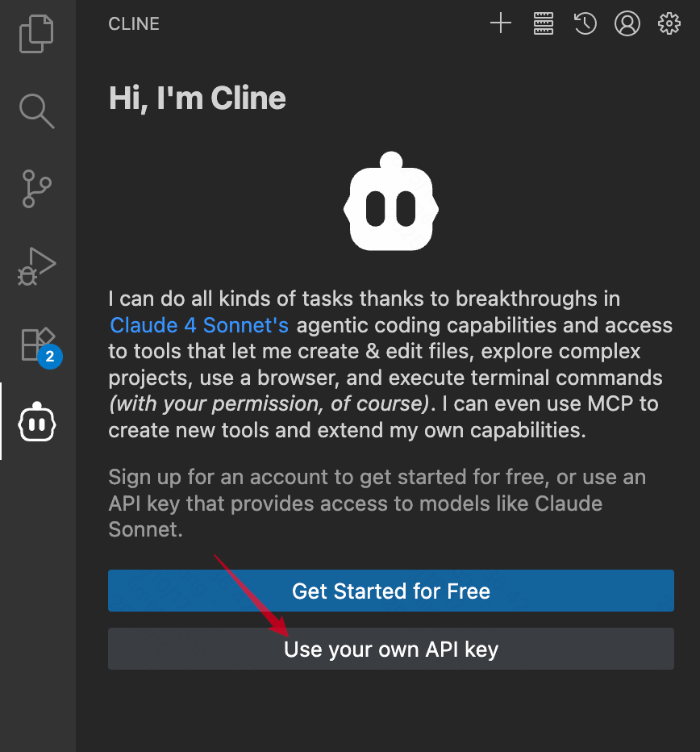Click the CLINE panel title
Viewport: 700px width, 752px height.
134,23
